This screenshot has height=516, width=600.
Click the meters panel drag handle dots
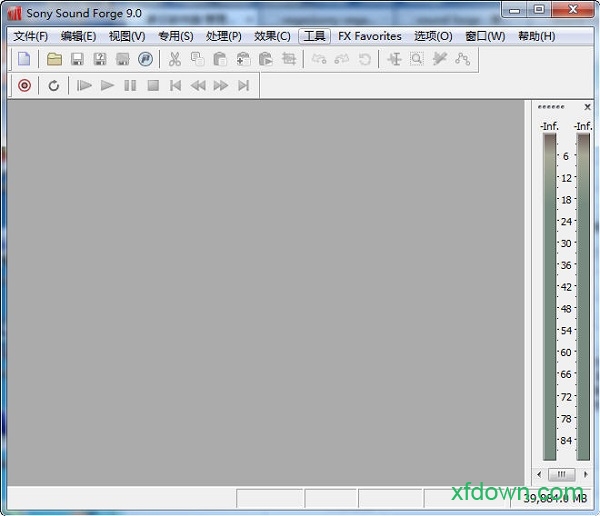click(551, 107)
